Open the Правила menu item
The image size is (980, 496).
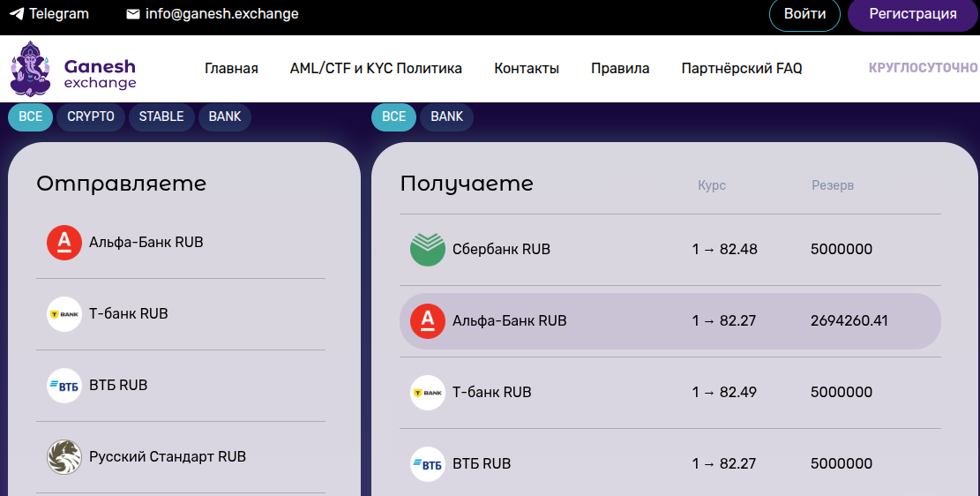click(620, 68)
